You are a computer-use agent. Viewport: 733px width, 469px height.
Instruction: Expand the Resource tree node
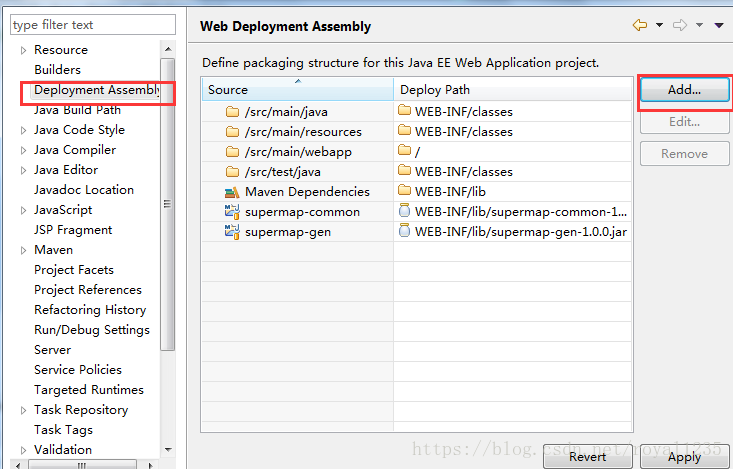point(23,50)
